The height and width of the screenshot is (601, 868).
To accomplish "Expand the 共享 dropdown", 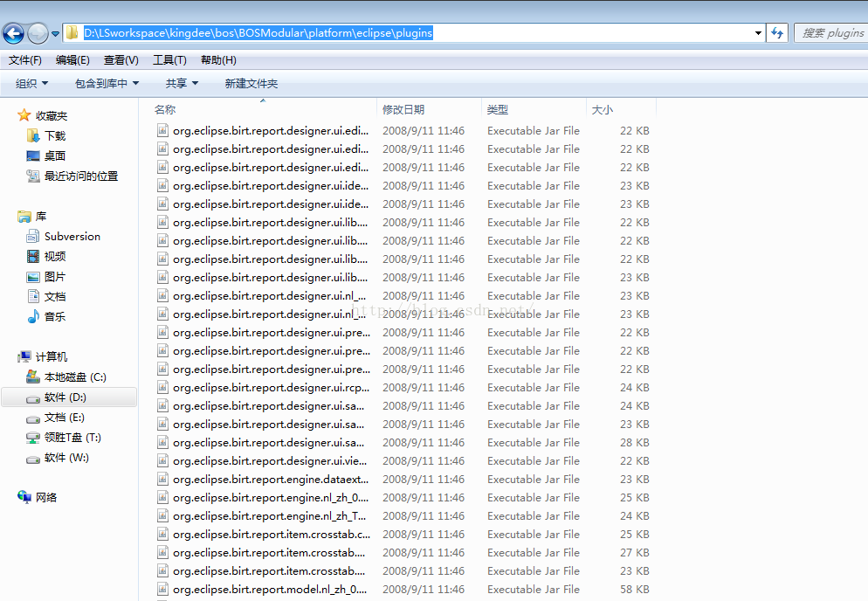I will 182,84.
